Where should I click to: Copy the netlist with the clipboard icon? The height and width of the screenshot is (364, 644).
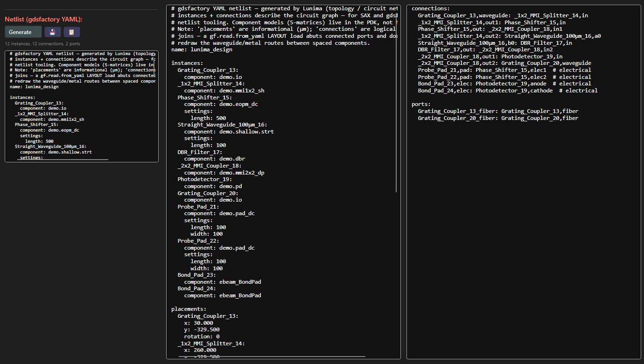tap(71, 32)
